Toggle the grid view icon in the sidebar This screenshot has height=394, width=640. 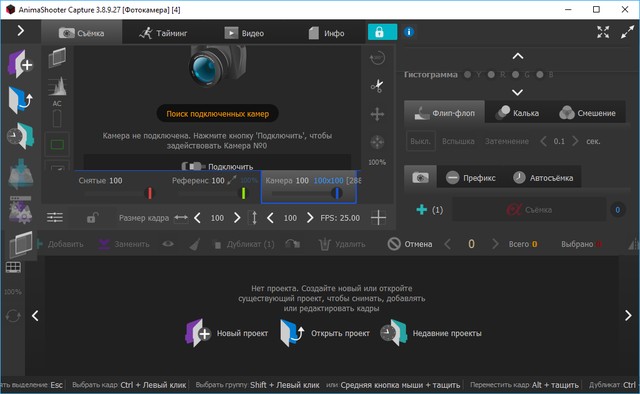[13, 267]
